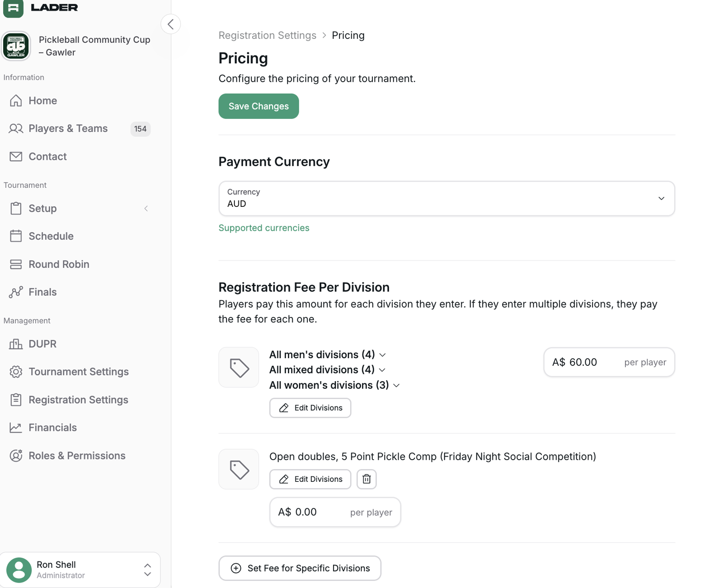
Task: Click Registration Settings breadcrumb link
Action: 268,35
